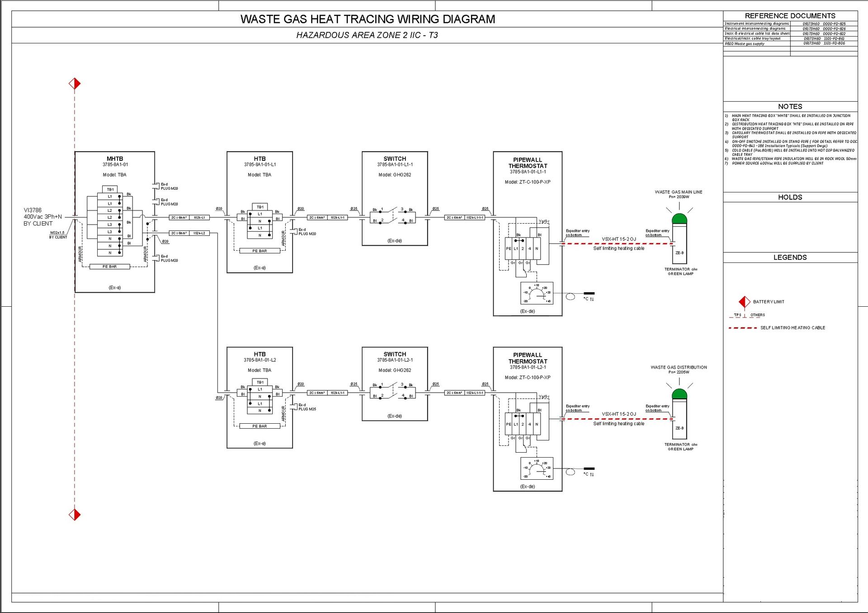
Task: Click red dashed heating cable sample in Legends
Action: point(742,328)
